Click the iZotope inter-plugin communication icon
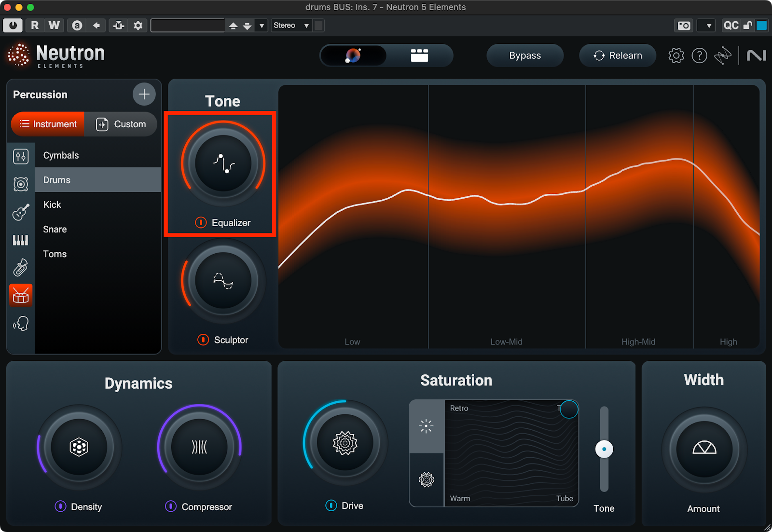 [723, 55]
